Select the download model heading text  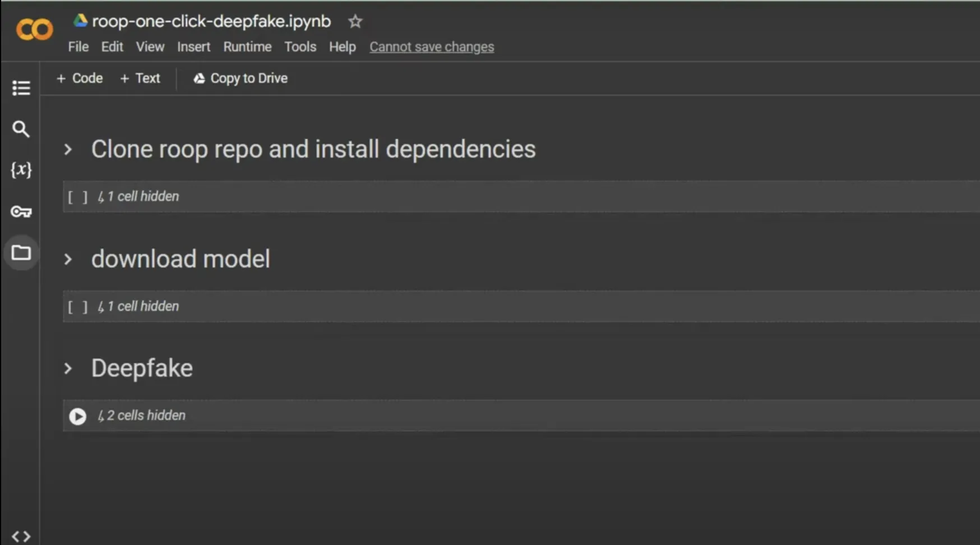pyautogui.click(x=181, y=259)
